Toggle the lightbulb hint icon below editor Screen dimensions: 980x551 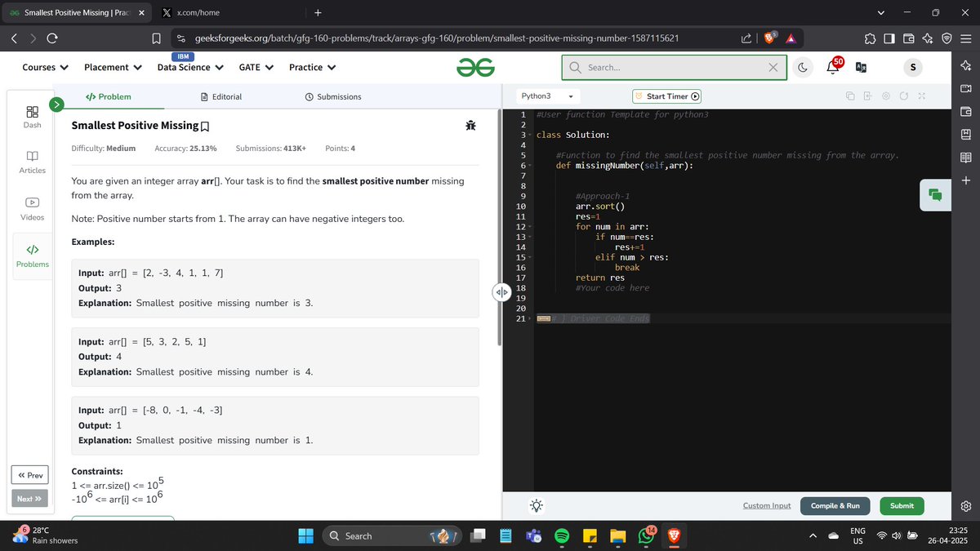(537, 505)
